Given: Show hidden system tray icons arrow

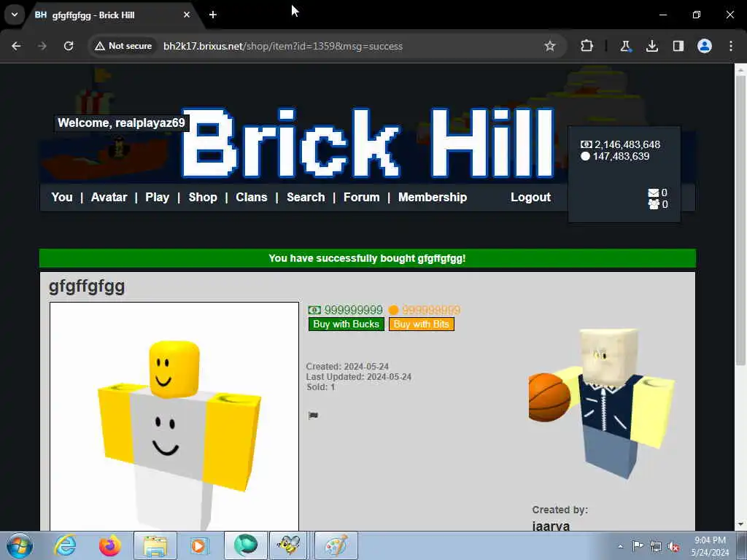Looking at the screenshot, I should (x=620, y=546).
